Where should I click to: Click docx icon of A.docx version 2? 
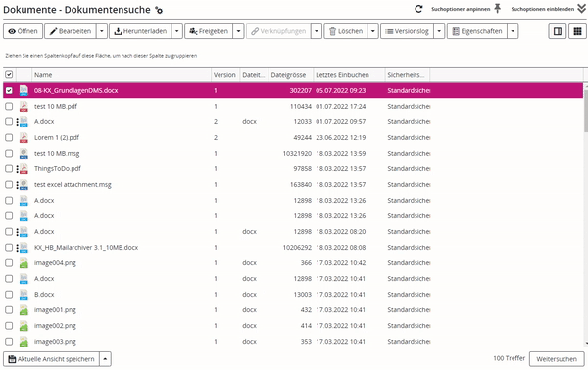pos(24,122)
